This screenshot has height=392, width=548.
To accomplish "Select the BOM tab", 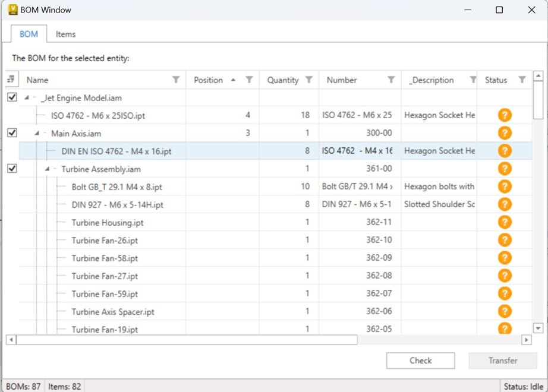I will click(x=28, y=34).
